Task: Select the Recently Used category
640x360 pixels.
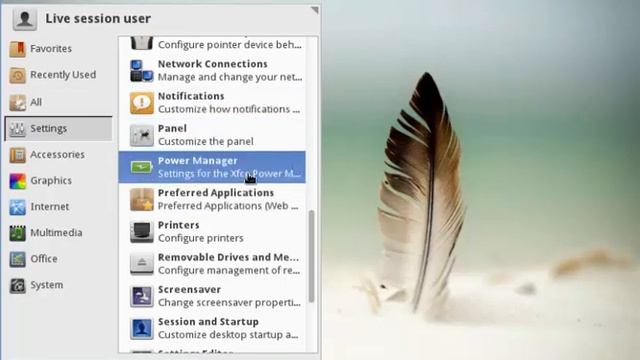Action: pos(58,75)
